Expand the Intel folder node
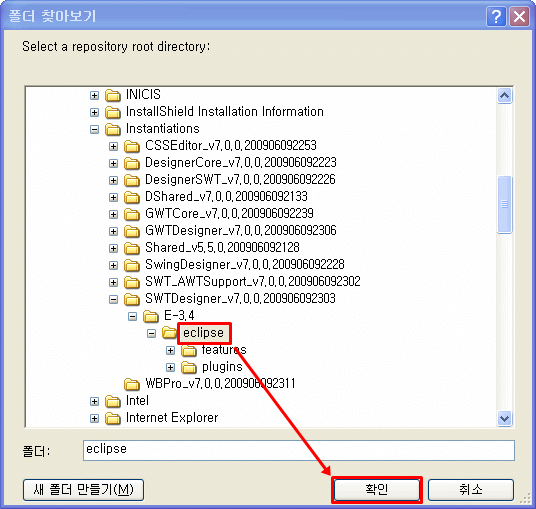This screenshot has height=509, width=536. pyautogui.click(x=94, y=401)
